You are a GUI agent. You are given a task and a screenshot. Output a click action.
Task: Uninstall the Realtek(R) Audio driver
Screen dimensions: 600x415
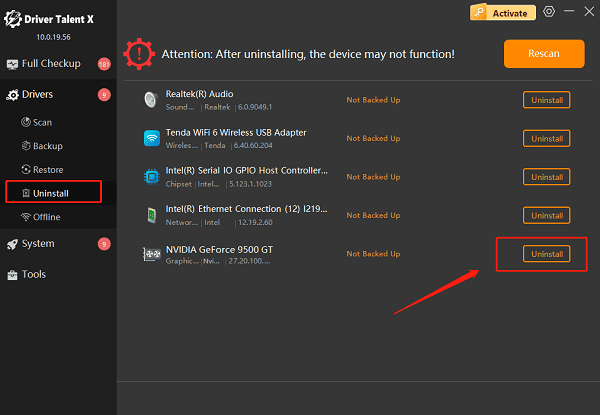click(x=546, y=100)
